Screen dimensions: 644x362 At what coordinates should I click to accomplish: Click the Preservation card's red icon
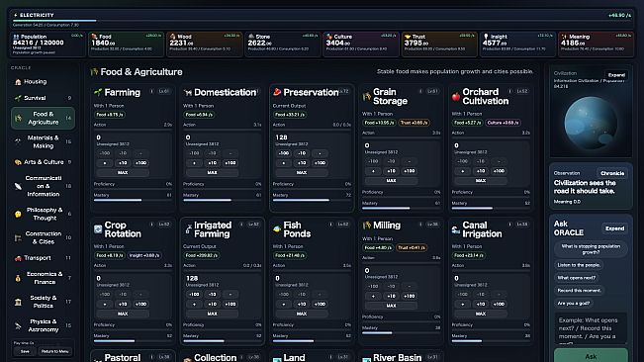277,92
